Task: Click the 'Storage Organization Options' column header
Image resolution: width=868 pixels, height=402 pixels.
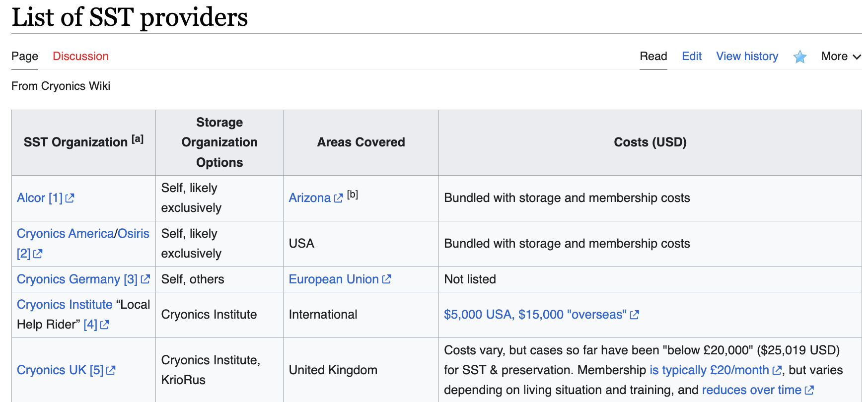Action: pyautogui.click(x=219, y=142)
